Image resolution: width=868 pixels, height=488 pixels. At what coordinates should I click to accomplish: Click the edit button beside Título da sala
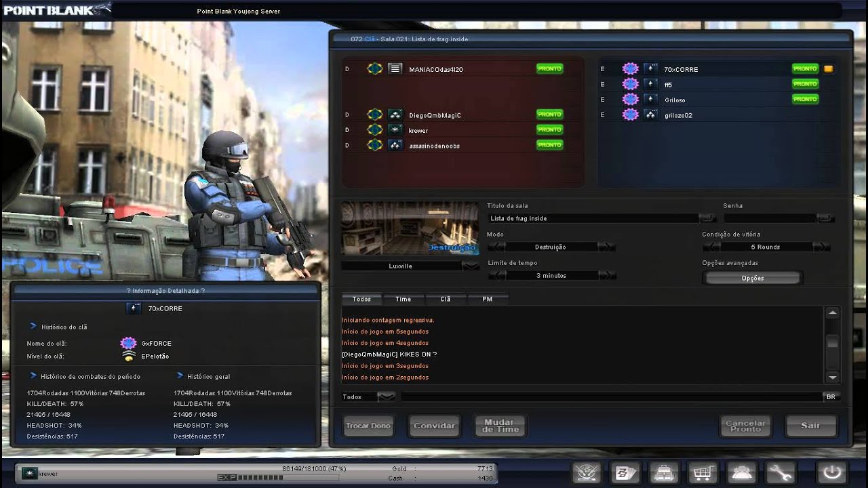[707, 218]
